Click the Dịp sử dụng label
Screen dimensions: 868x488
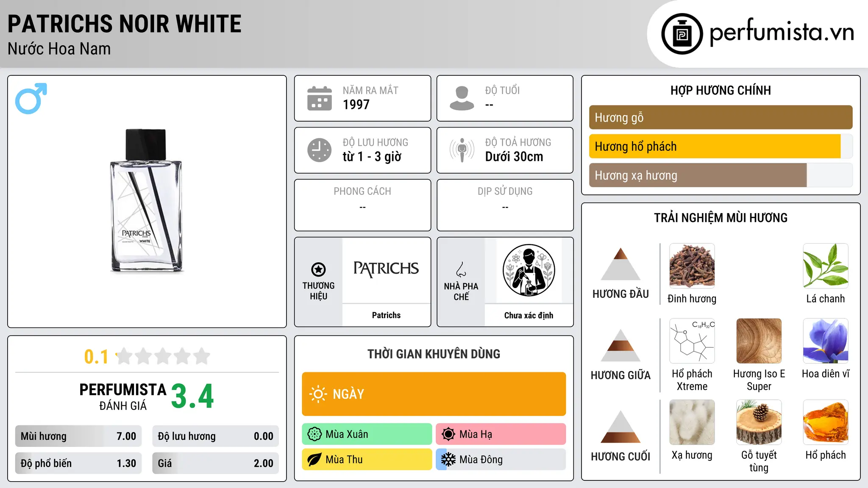[x=505, y=191]
